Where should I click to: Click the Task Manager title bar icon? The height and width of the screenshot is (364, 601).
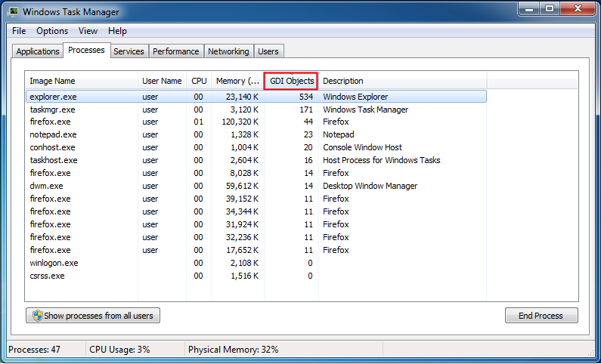pyautogui.click(x=13, y=12)
